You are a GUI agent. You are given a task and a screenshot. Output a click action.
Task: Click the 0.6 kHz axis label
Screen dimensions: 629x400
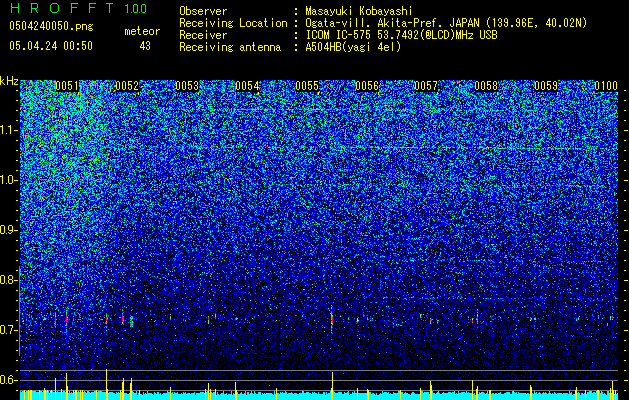(x=9, y=380)
